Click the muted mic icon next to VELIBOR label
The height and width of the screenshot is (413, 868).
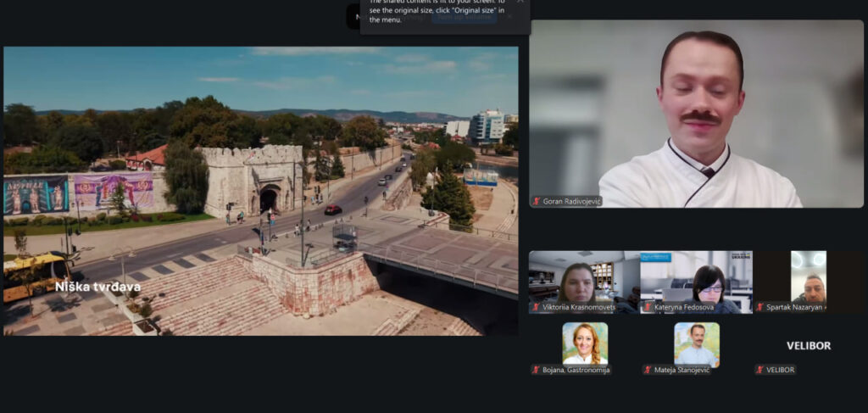(x=760, y=370)
